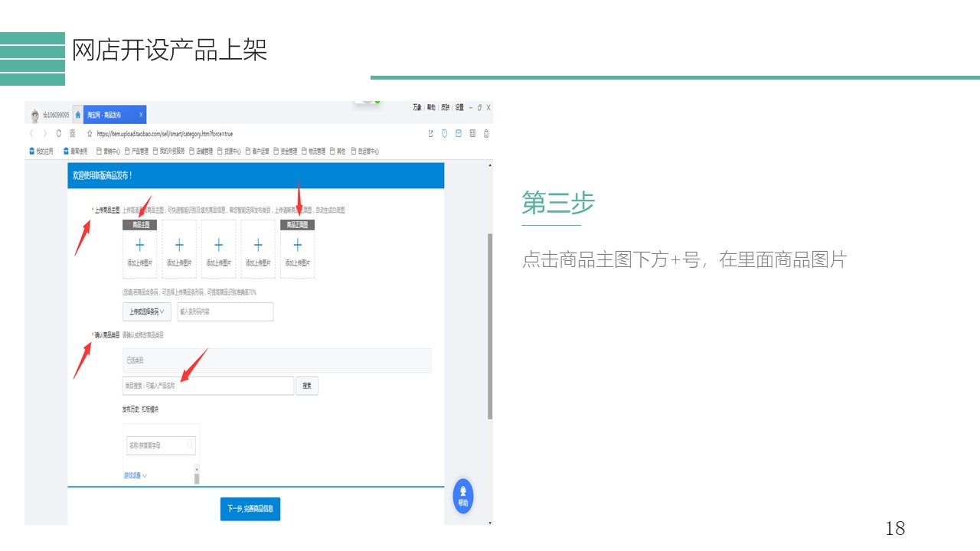Go back with the browser back arrow
This screenshot has height=551, width=980.
point(32,133)
